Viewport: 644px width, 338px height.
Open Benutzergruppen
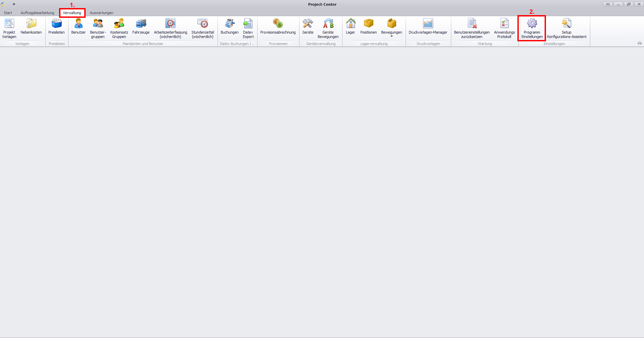coord(98,29)
